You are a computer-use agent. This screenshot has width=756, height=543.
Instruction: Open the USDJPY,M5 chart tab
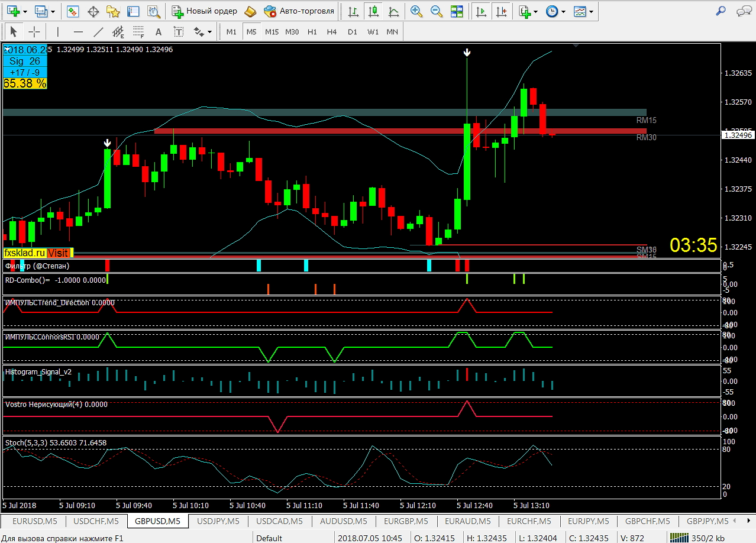coord(218,521)
